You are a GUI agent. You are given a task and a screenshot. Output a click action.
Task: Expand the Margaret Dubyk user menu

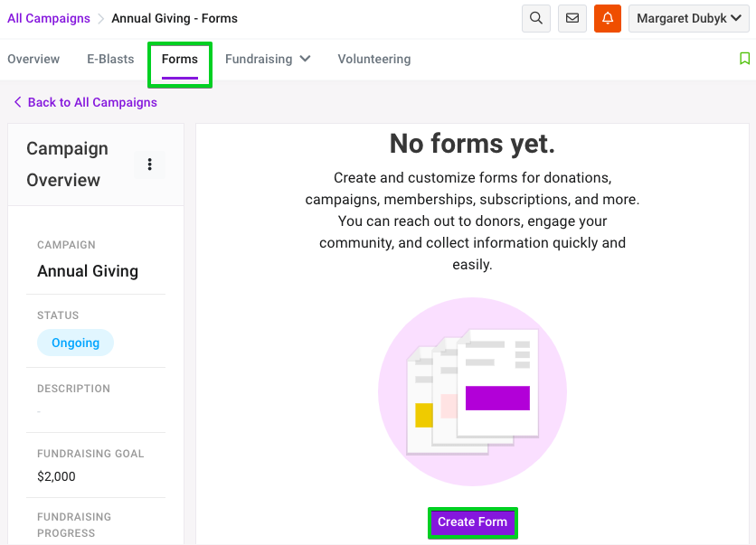pyautogui.click(x=688, y=18)
